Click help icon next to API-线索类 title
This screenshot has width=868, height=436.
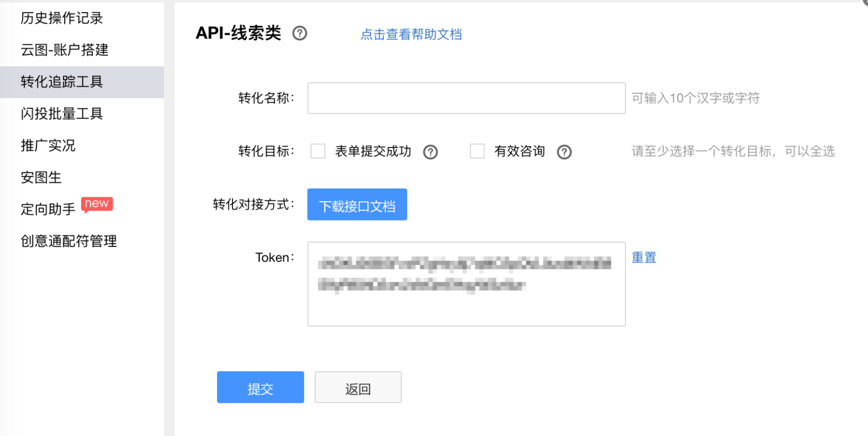point(299,34)
